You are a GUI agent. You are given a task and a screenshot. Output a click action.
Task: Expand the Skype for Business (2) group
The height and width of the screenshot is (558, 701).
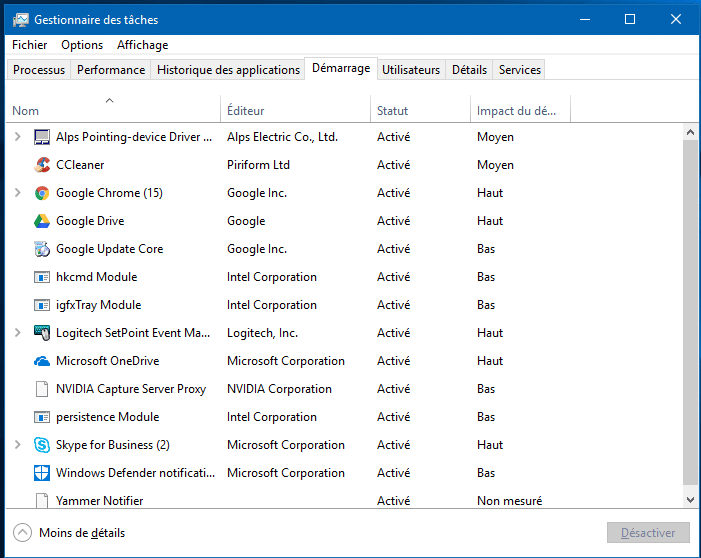[x=18, y=445]
